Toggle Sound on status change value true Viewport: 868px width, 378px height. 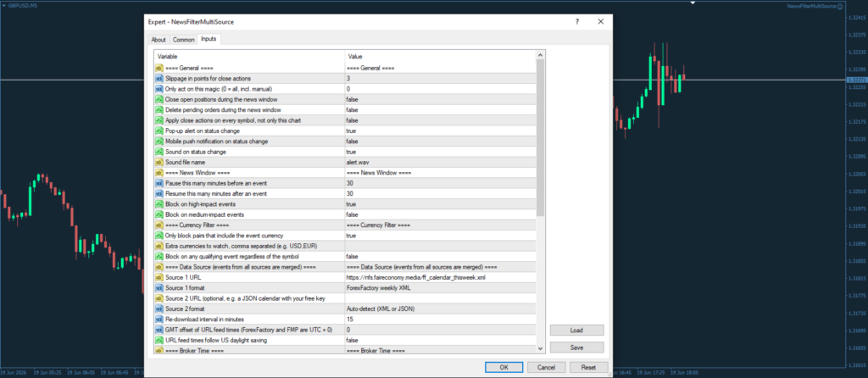pos(440,153)
